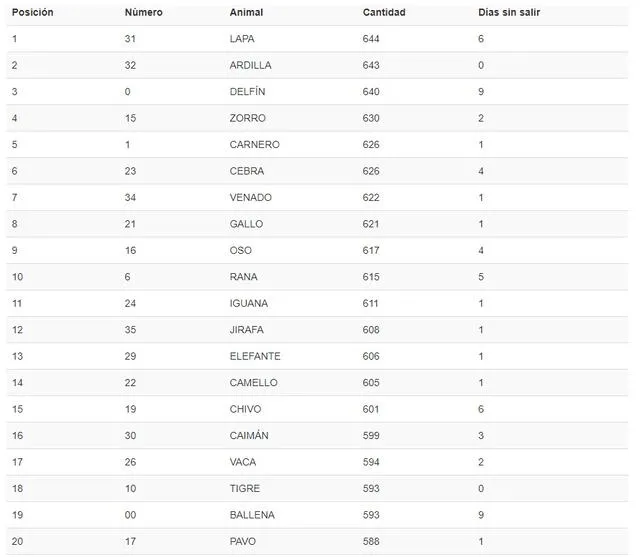This screenshot has height=557, width=640.
Task: Select the CARNERO row cell
Action: click(x=255, y=144)
